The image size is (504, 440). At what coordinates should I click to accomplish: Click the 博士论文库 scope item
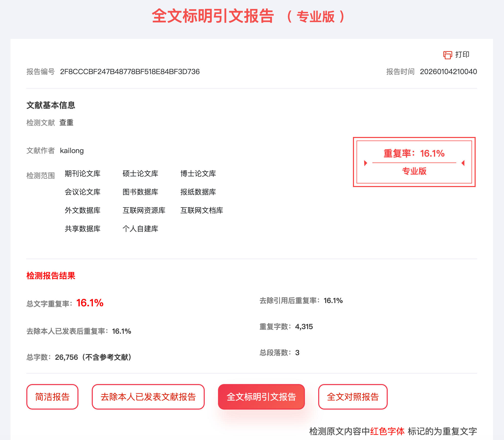point(198,173)
